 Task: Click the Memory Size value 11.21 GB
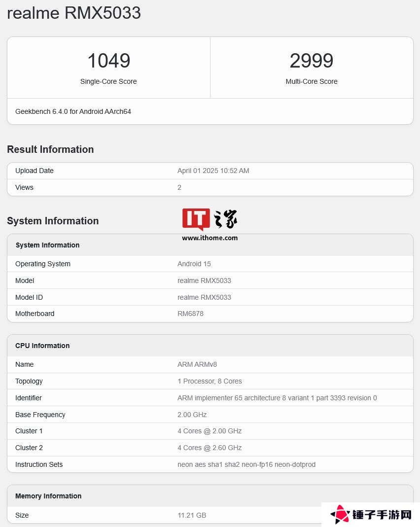[192, 515]
